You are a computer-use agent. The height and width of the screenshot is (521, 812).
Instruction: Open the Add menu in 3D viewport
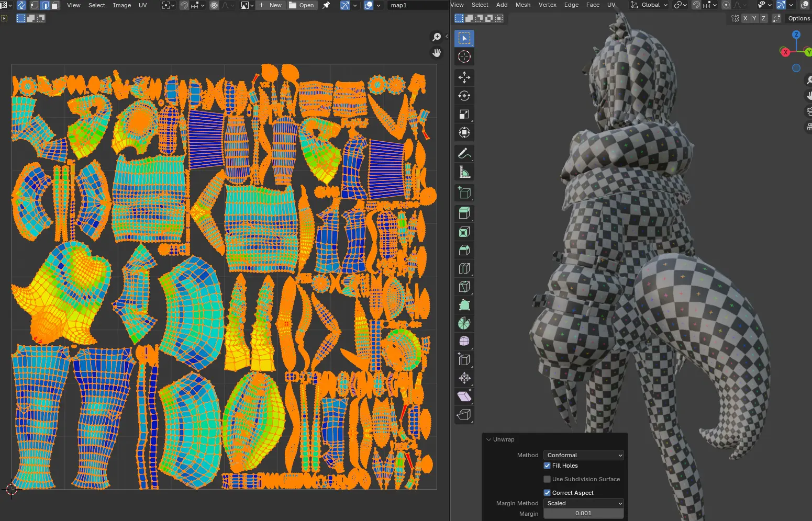click(502, 5)
